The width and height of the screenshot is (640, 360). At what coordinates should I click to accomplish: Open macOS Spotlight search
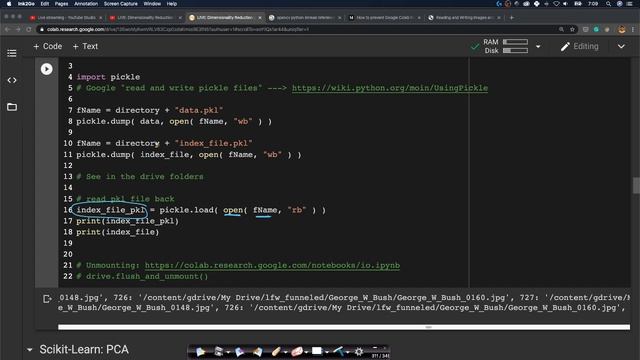coord(608,4)
